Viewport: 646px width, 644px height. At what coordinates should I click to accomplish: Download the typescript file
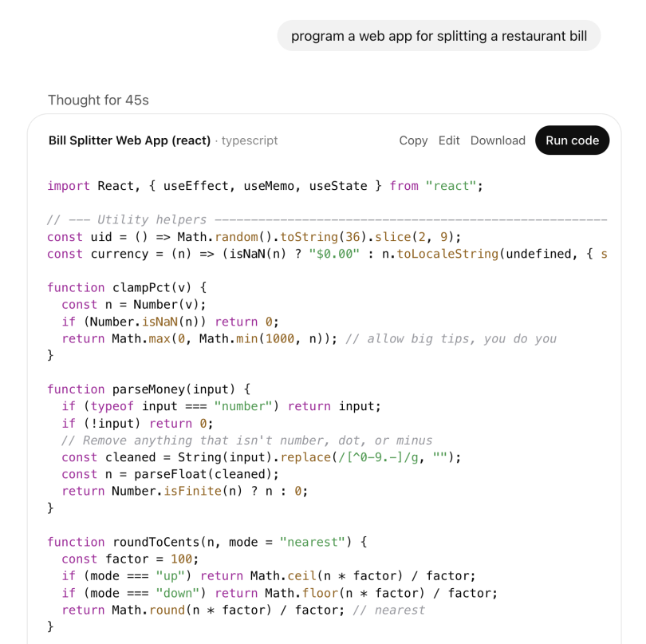tap(498, 140)
